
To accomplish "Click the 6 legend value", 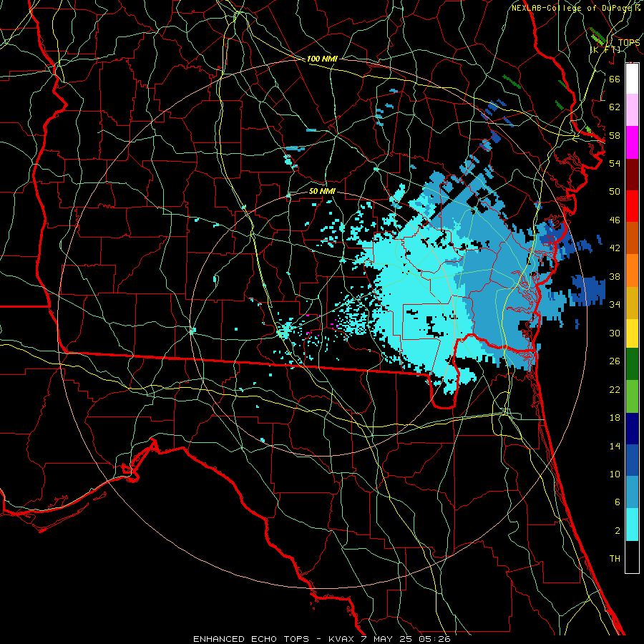I will [x=618, y=502].
